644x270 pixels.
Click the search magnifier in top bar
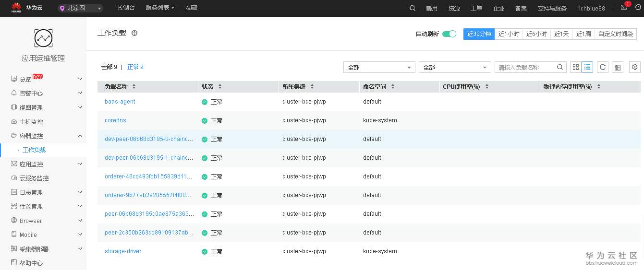coord(413,8)
